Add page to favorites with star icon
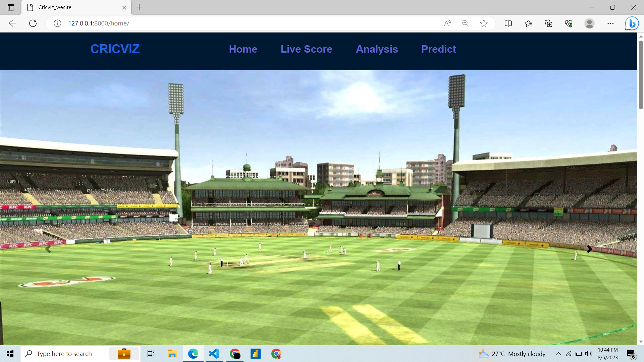This screenshot has height=362, width=644. point(484,23)
